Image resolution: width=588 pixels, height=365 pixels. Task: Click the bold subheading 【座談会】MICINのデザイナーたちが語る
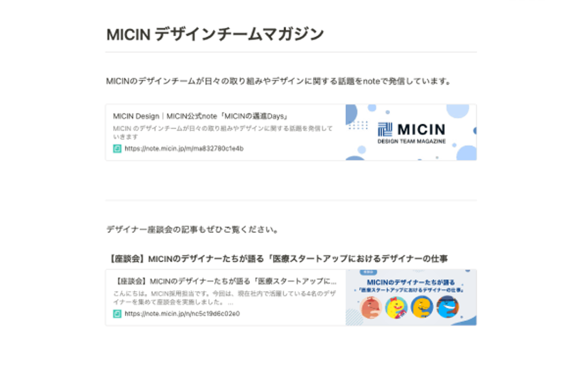point(277,259)
